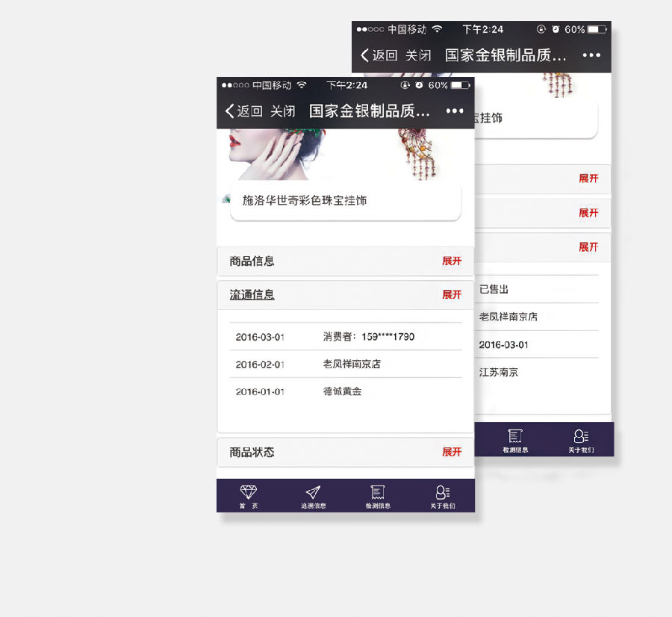Tap the diamond home icon in front phone
The height and width of the screenshot is (617, 672).
(x=248, y=493)
